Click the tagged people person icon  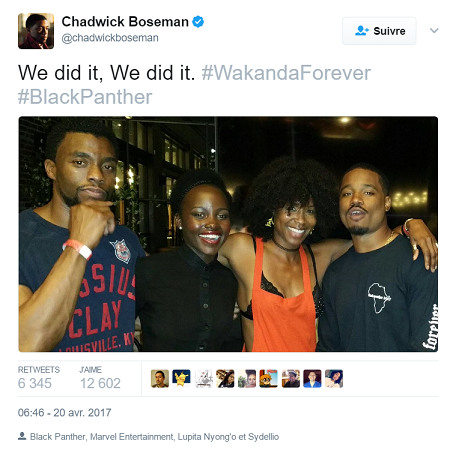22,436
